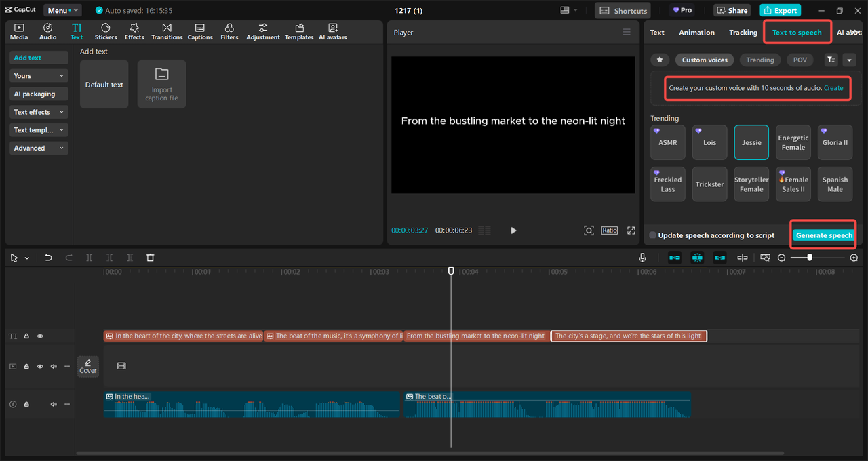
Task: Toggle main track magnet
Action: (675, 258)
